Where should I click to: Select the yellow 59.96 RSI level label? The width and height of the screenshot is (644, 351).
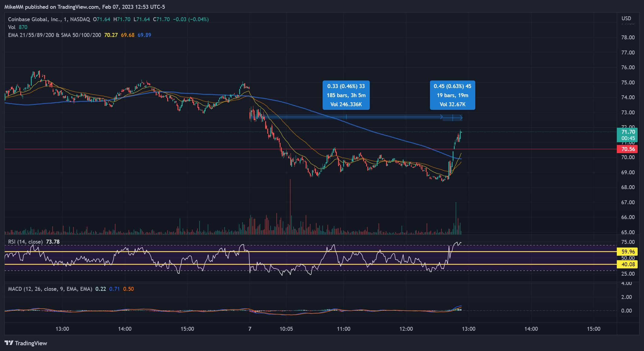coord(627,252)
